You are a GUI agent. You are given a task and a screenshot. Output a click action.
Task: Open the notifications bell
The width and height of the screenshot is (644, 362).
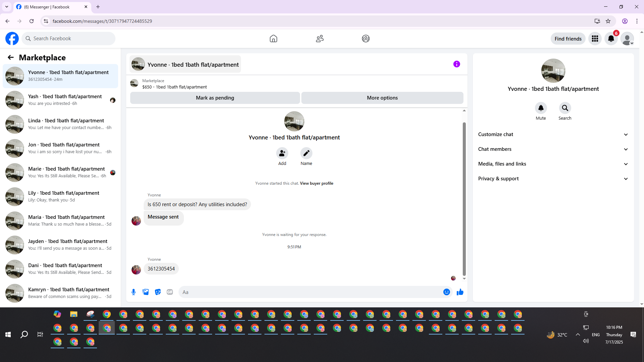[611, 39]
